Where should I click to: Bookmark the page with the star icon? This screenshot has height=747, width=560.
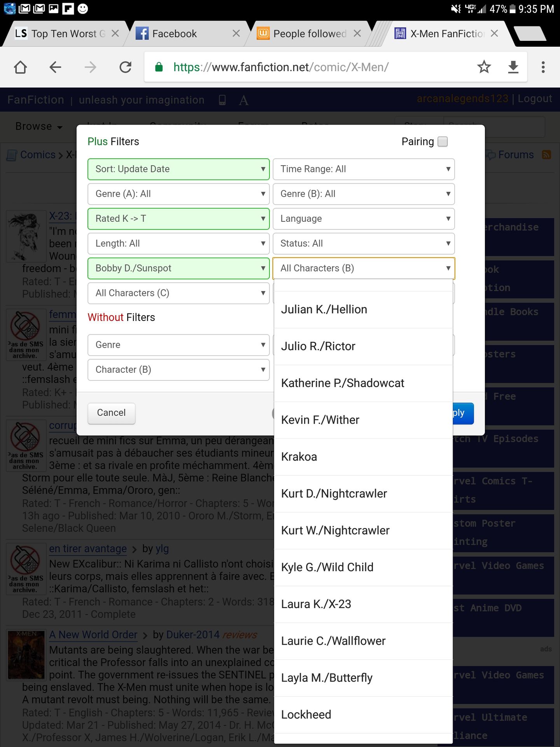[x=484, y=67]
